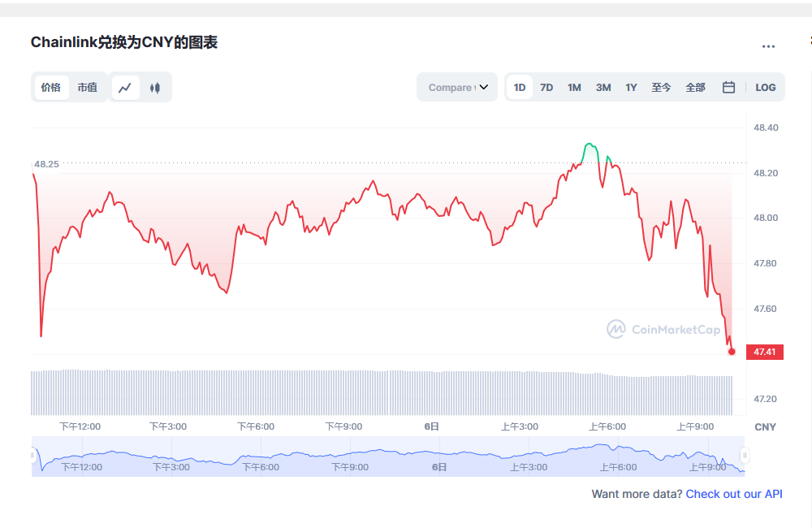812x528 pixels.
Task: Switch to candlestick chart icon
Action: pyautogui.click(x=155, y=88)
